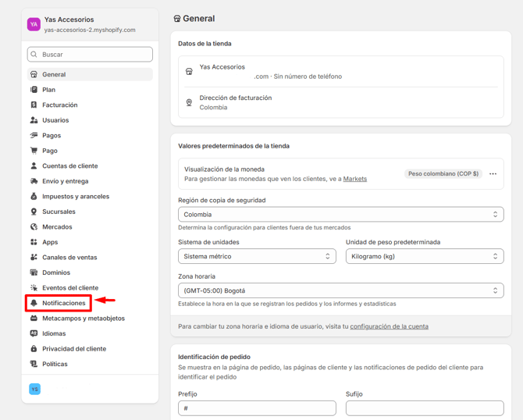
Task: Open the Sistema de unidades dropdown
Action: 257,256
